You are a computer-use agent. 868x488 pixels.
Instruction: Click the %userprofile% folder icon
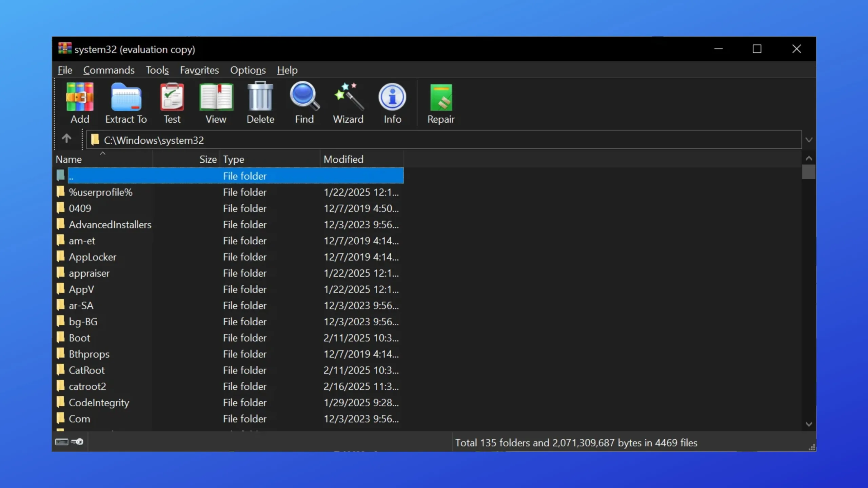click(x=60, y=191)
